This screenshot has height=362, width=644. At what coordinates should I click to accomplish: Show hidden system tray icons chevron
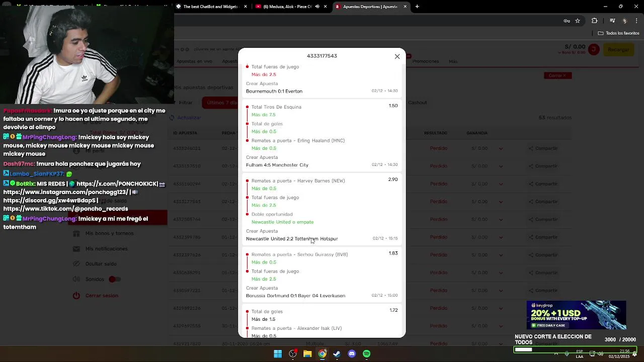[x=556, y=353]
